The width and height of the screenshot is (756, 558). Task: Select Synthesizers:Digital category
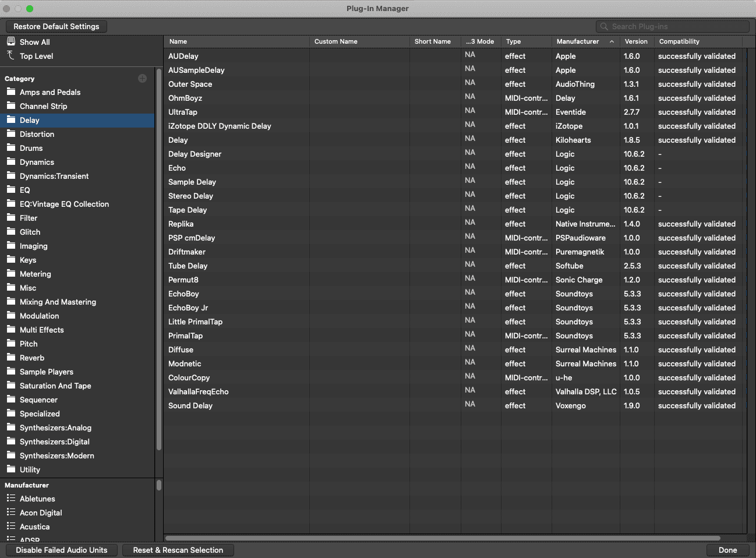pos(77,442)
